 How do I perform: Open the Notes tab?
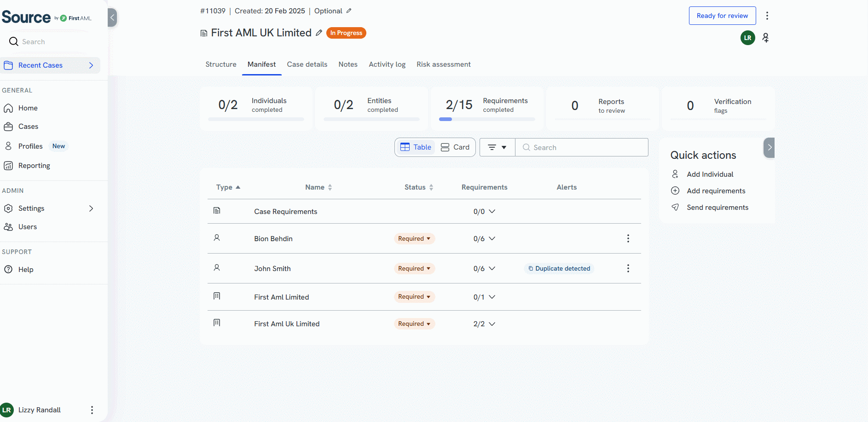click(348, 64)
